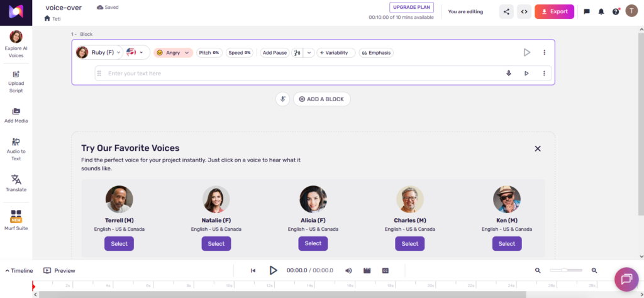Toggle closed captions with the CC icon
Screen dimensions: 644x298
(x=386, y=270)
